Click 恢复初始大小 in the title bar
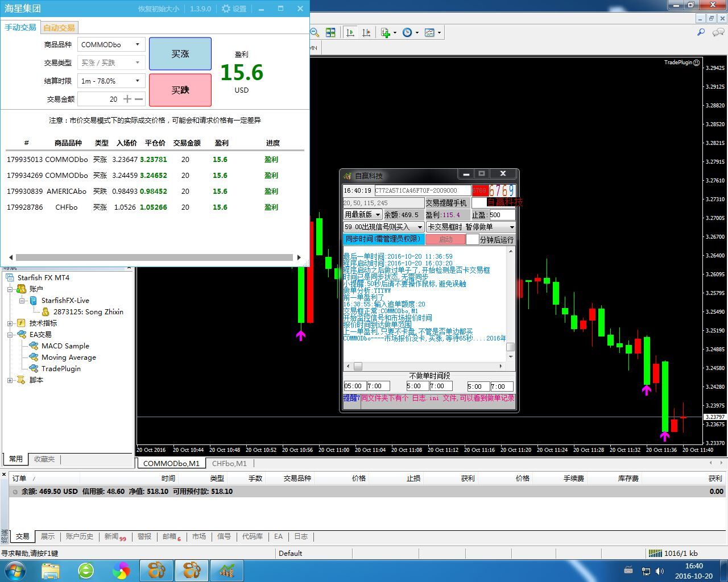Viewport: 728px width, 582px height. pyautogui.click(x=159, y=9)
